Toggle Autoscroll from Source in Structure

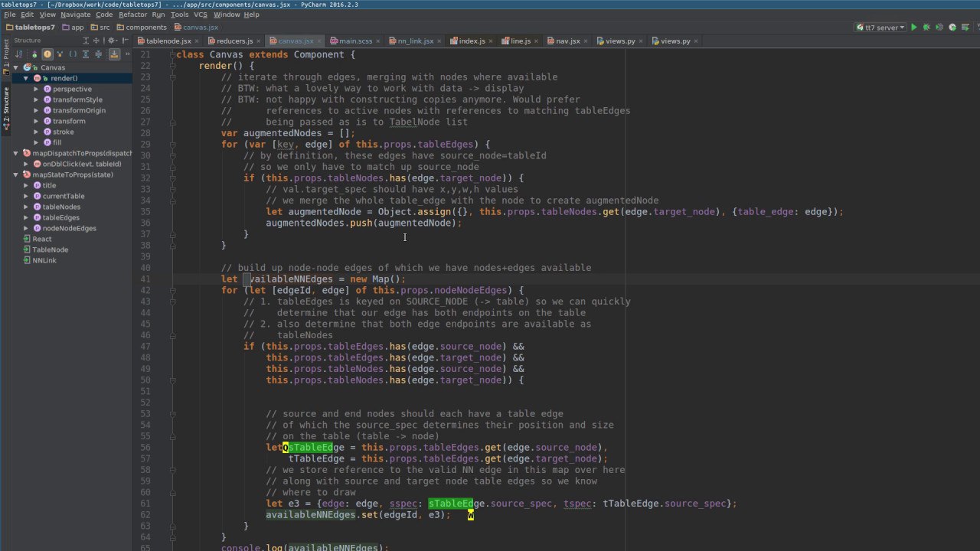114,54
